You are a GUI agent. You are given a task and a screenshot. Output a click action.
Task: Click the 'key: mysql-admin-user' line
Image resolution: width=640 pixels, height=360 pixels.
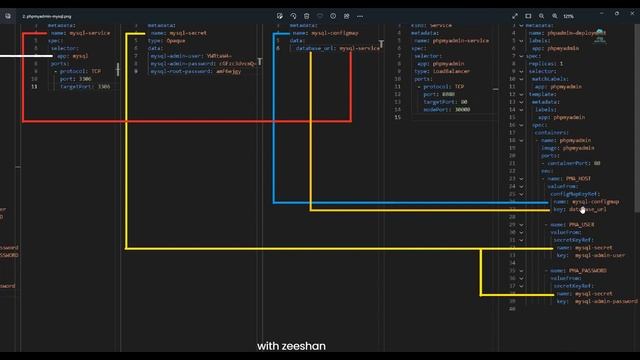[x=591, y=256]
